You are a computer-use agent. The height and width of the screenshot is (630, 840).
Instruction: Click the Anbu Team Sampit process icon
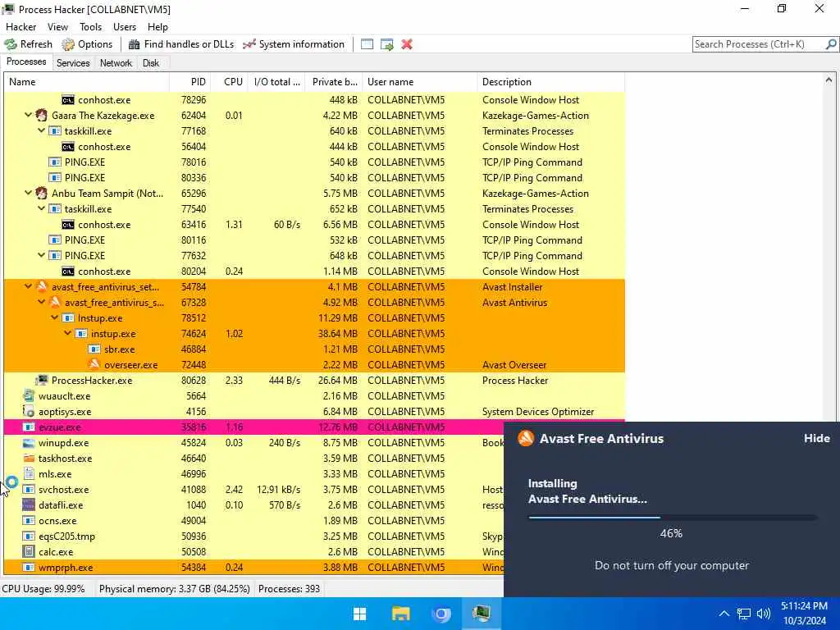(x=41, y=194)
